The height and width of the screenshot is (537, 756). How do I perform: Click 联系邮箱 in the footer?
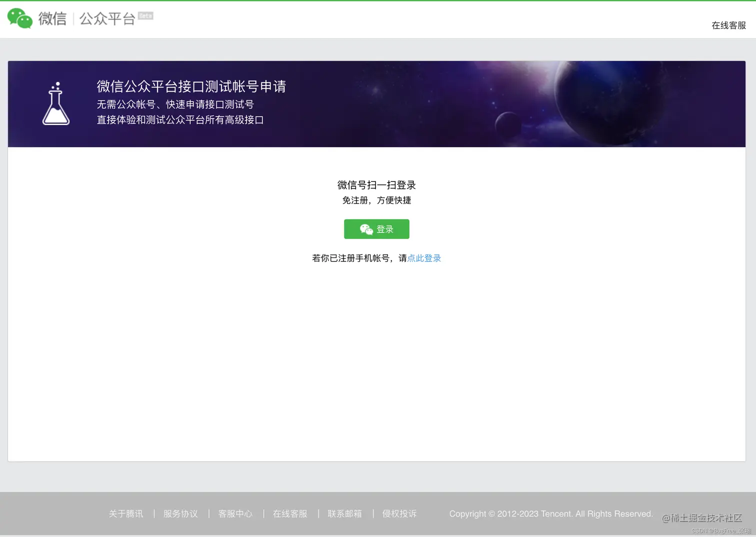pos(344,513)
